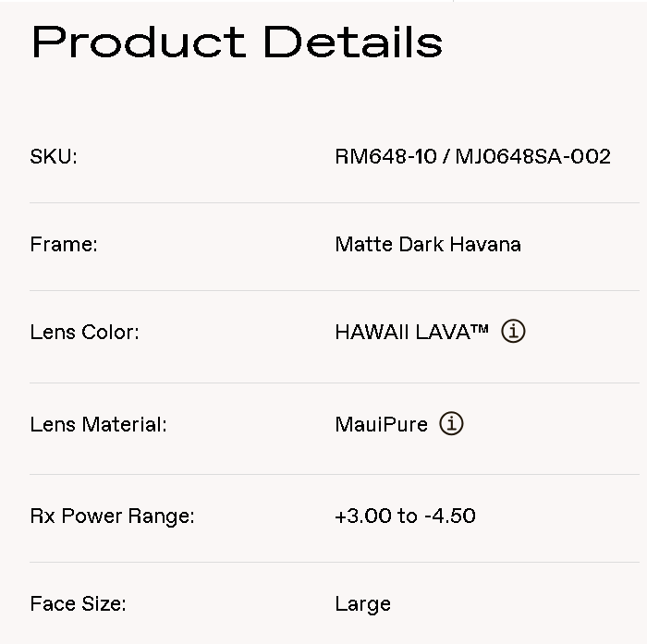Select the -4.50 lower power value
This screenshot has height=644, width=647.
[x=450, y=516]
